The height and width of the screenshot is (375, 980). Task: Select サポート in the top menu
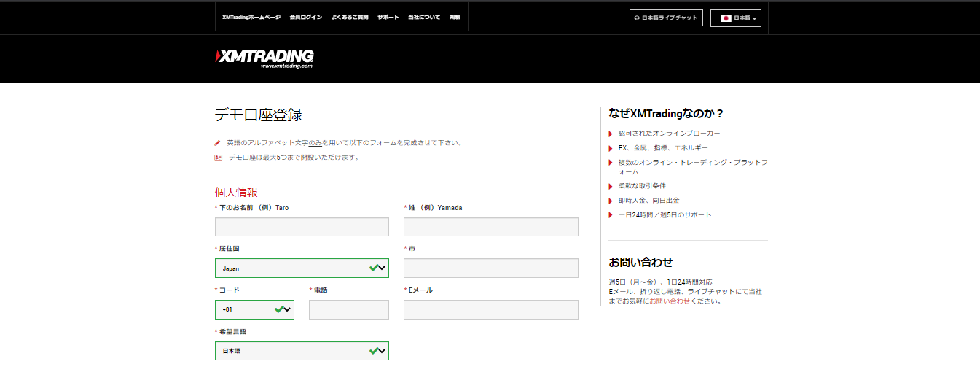(388, 17)
